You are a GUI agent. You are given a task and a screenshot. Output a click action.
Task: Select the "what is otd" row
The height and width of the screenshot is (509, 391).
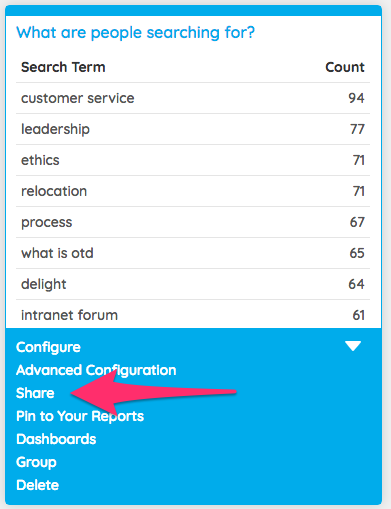tap(193, 253)
